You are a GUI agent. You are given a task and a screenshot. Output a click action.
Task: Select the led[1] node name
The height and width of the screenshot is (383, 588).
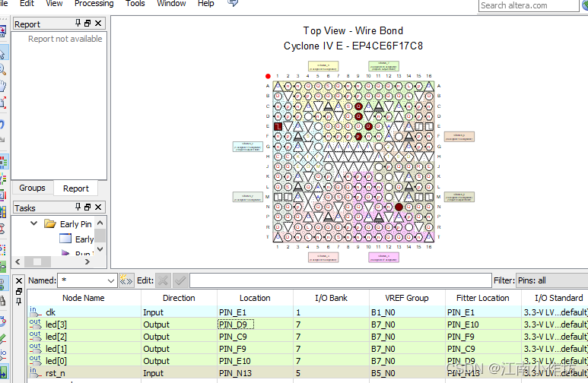[56, 349]
